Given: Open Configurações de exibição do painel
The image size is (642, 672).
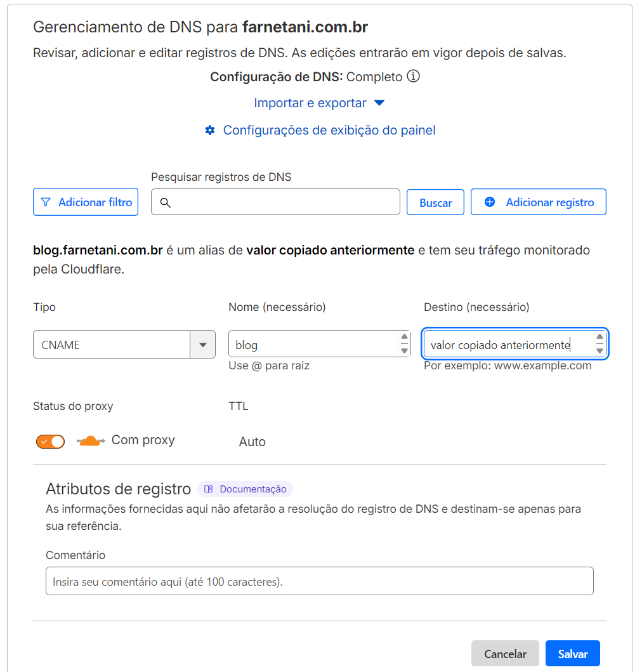Looking at the screenshot, I should [329, 129].
